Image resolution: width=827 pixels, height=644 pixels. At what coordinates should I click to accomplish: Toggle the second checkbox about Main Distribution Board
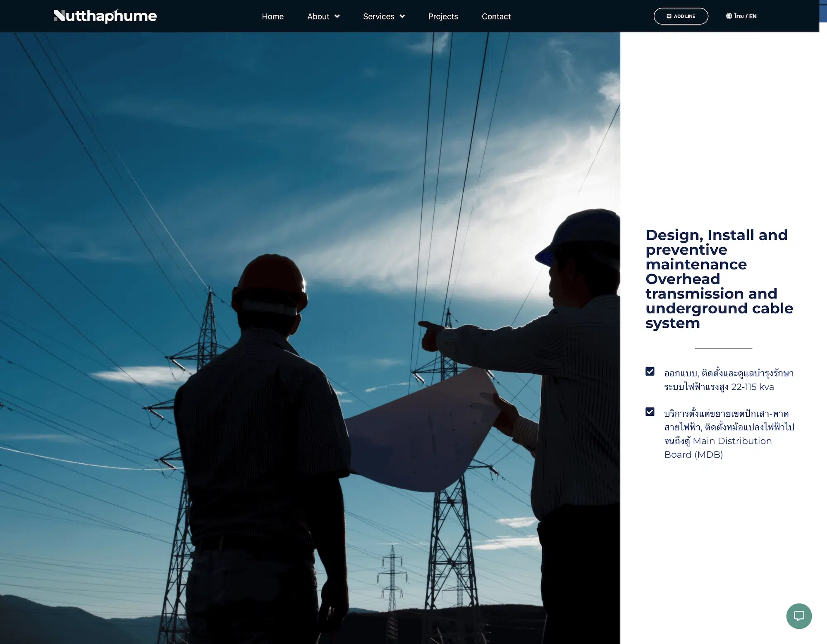point(650,412)
